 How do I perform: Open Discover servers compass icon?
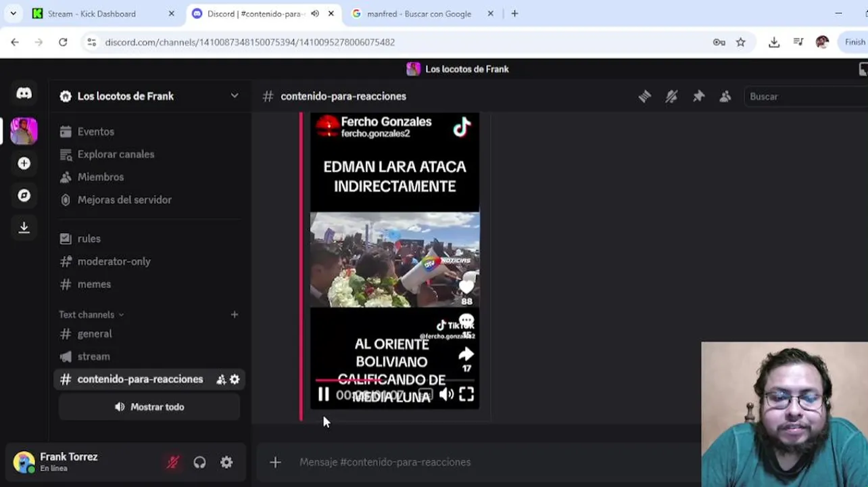coord(24,195)
